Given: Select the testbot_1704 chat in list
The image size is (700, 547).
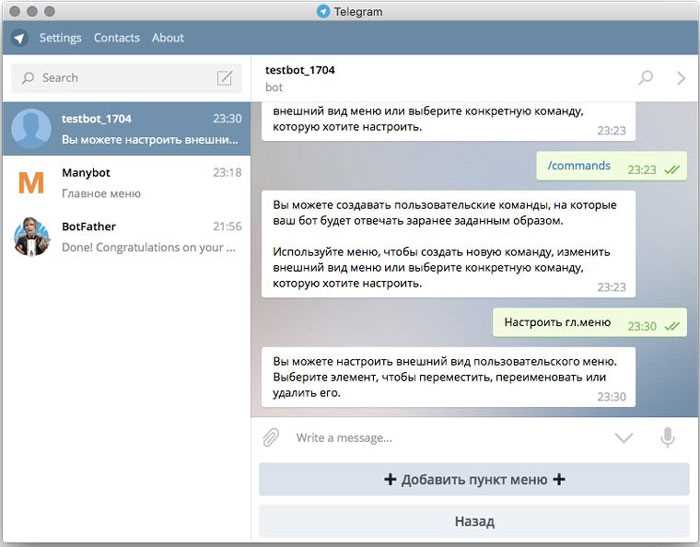Looking at the screenshot, I should (x=127, y=129).
